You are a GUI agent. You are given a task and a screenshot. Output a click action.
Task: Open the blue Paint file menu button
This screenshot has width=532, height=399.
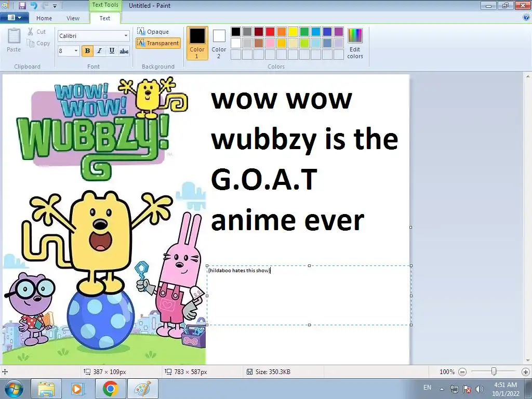click(x=14, y=18)
